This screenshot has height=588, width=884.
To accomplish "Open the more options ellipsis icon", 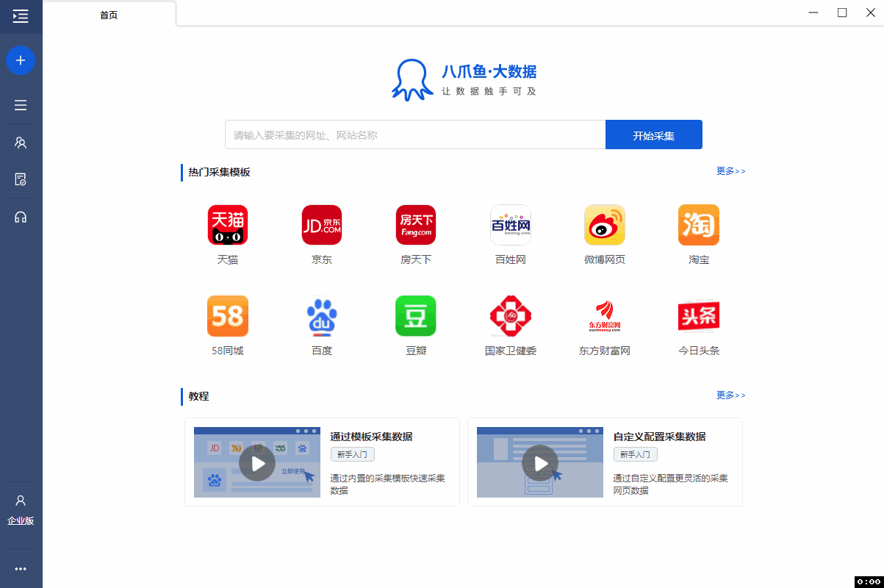I will coord(21,569).
